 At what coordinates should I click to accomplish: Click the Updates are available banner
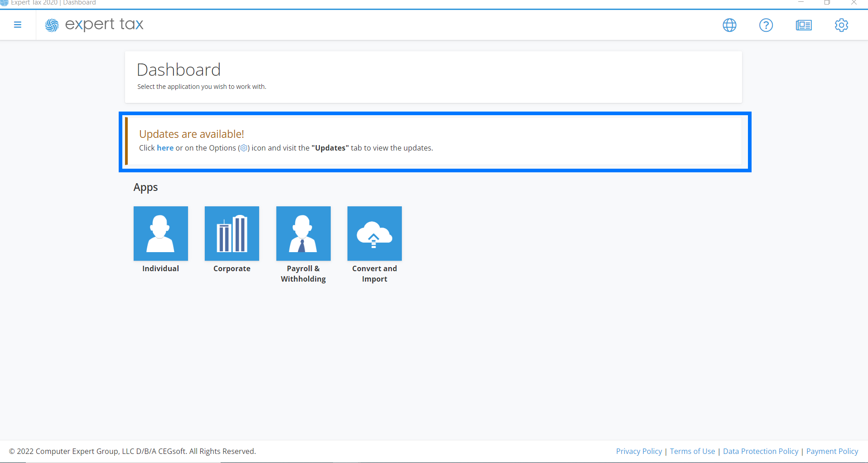[x=434, y=141]
